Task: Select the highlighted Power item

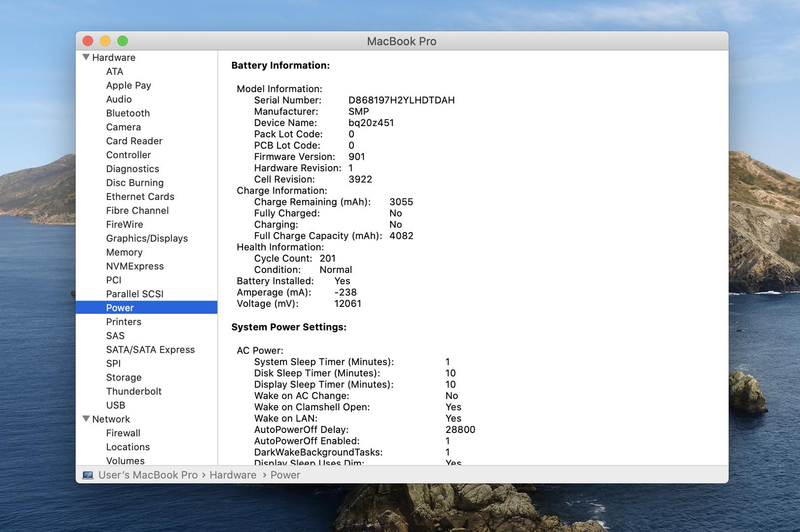Action: [x=146, y=307]
